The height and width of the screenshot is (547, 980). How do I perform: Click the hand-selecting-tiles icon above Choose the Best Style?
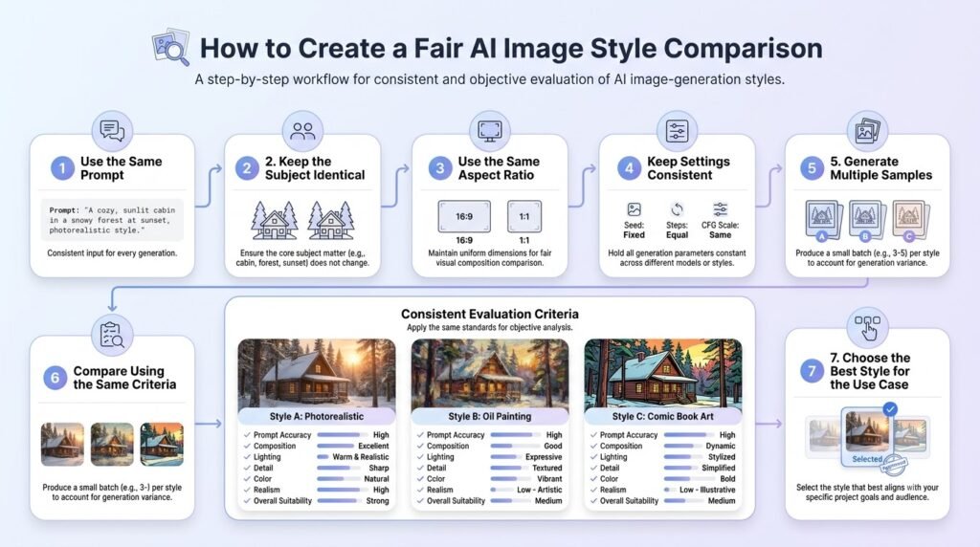[x=867, y=327]
